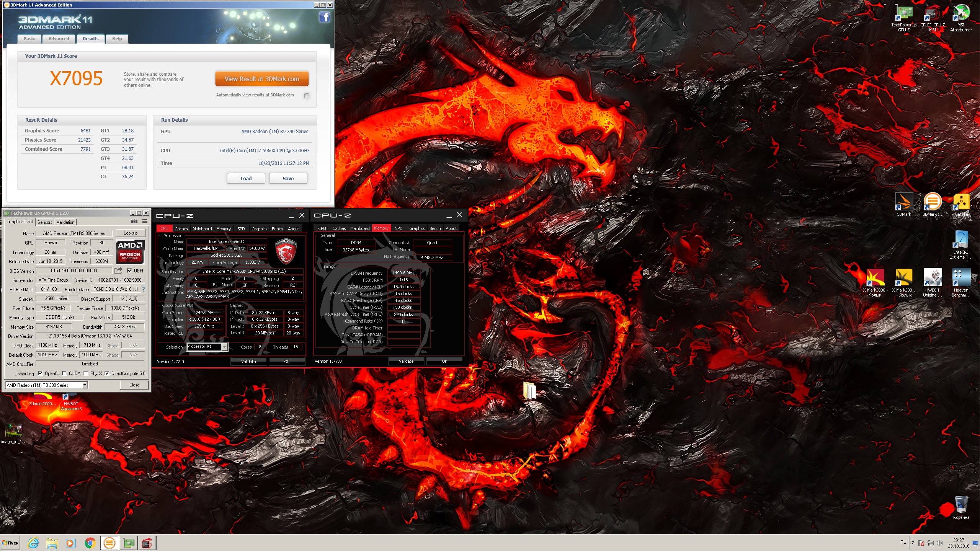Image resolution: width=980 pixels, height=551 pixels.
Task: Click bus interface question mark in GPU-Z
Action: (x=144, y=289)
